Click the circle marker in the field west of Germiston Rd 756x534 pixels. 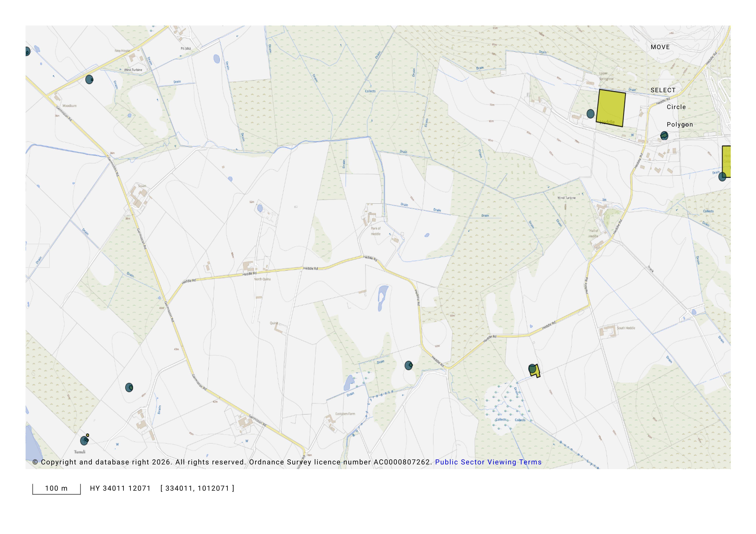click(x=129, y=388)
